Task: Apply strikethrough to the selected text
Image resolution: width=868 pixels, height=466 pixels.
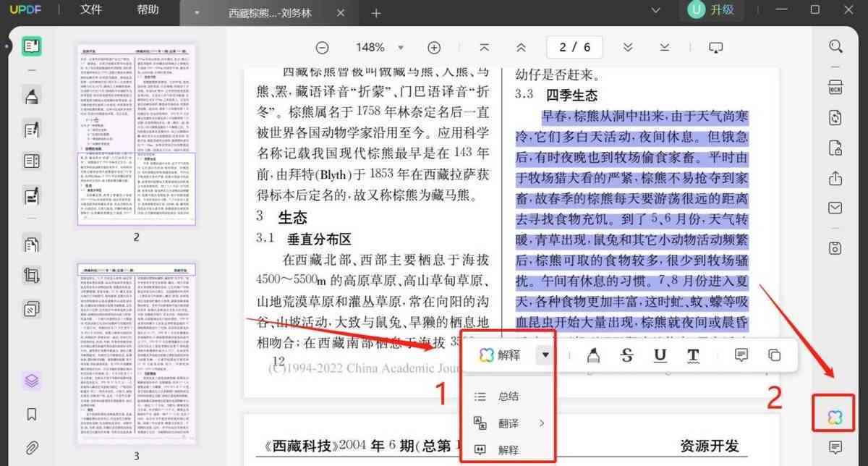Action: [627, 355]
